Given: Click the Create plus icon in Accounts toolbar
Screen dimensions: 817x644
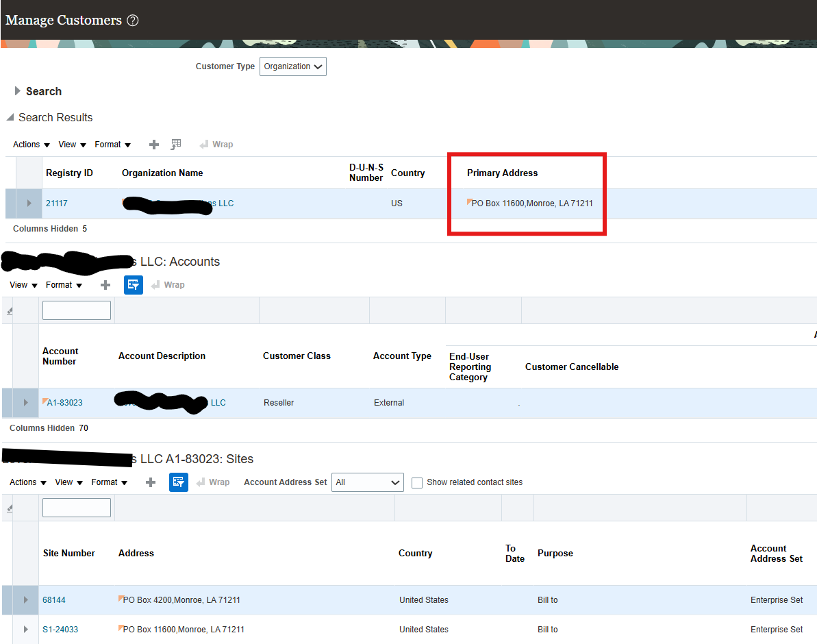Looking at the screenshot, I should pos(105,285).
